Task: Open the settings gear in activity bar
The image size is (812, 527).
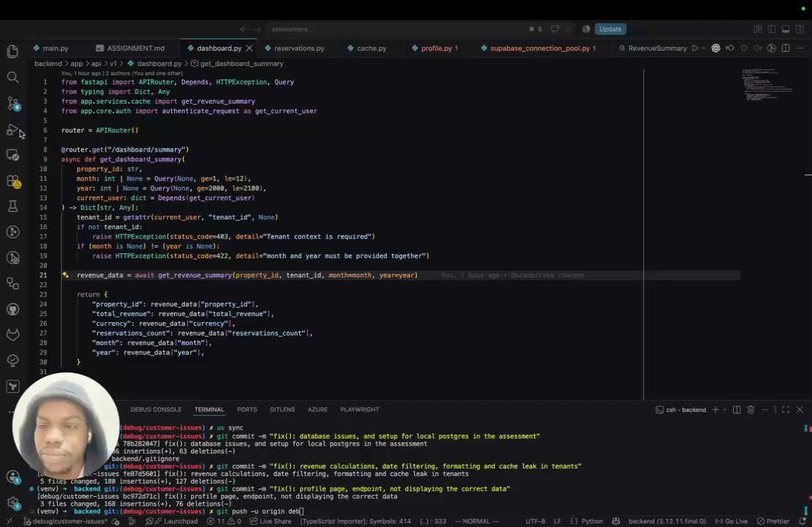Action: point(13,502)
